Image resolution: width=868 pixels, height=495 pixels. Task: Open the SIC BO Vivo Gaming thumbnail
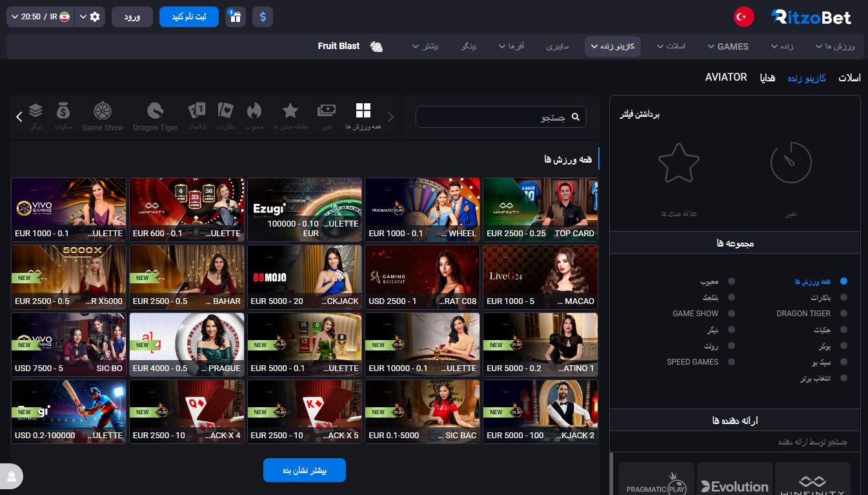pos(68,344)
